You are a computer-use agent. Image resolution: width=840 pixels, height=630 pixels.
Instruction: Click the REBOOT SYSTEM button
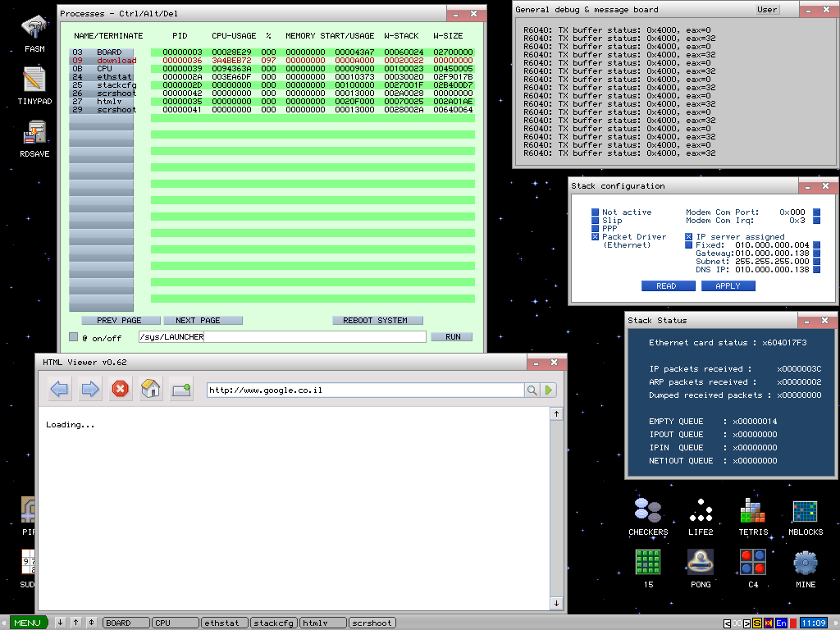[x=377, y=320]
